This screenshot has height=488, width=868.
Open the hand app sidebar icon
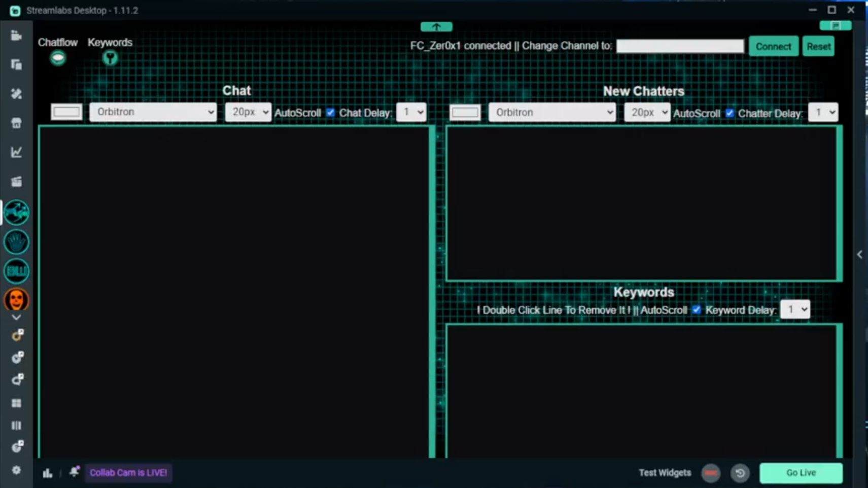pyautogui.click(x=16, y=242)
